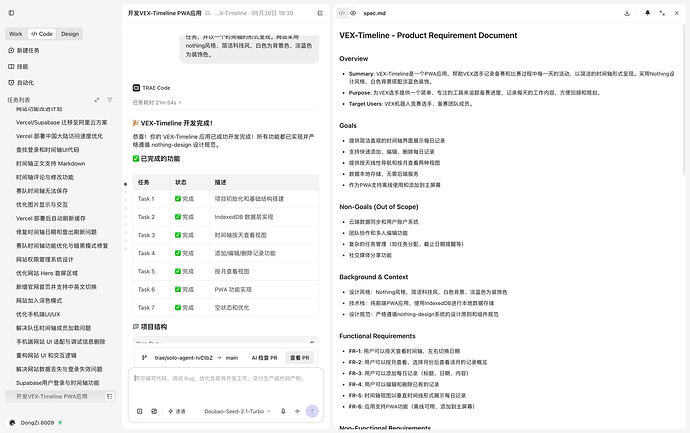Click the 'IndexedDB 数据层实现' description cell
This screenshot has height=433, width=690.
pyautogui.click(x=264, y=217)
